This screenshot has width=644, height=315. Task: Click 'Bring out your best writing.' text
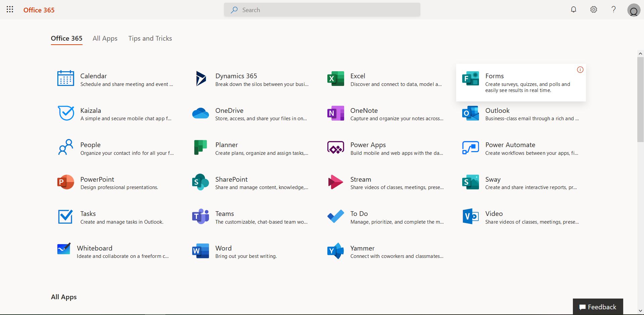pyautogui.click(x=246, y=256)
